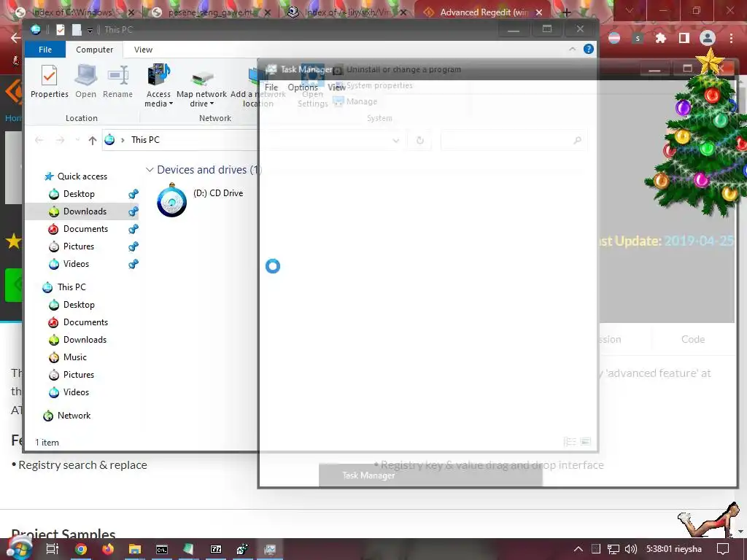747x560 pixels.
Task: Open File Explorer from the taskbar
Action: click(x=135, y=549)
